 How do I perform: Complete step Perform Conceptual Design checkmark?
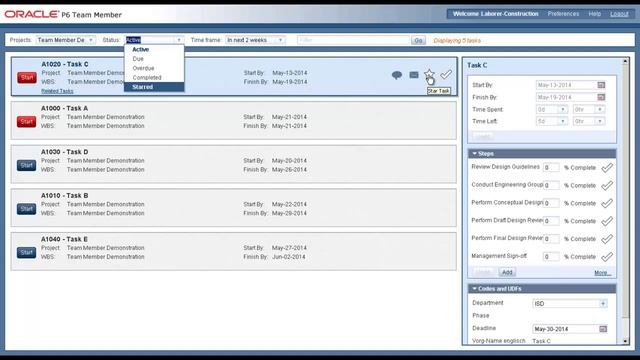tap(607, 203)
